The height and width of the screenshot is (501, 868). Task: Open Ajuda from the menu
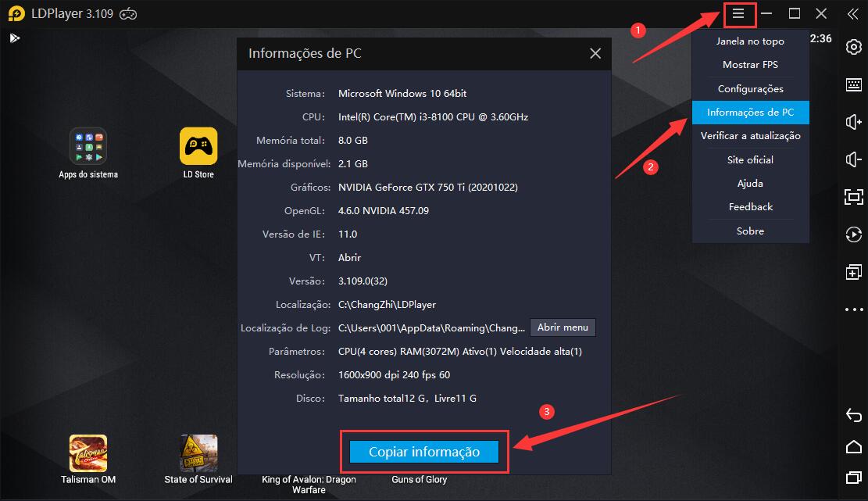point(750,183)
